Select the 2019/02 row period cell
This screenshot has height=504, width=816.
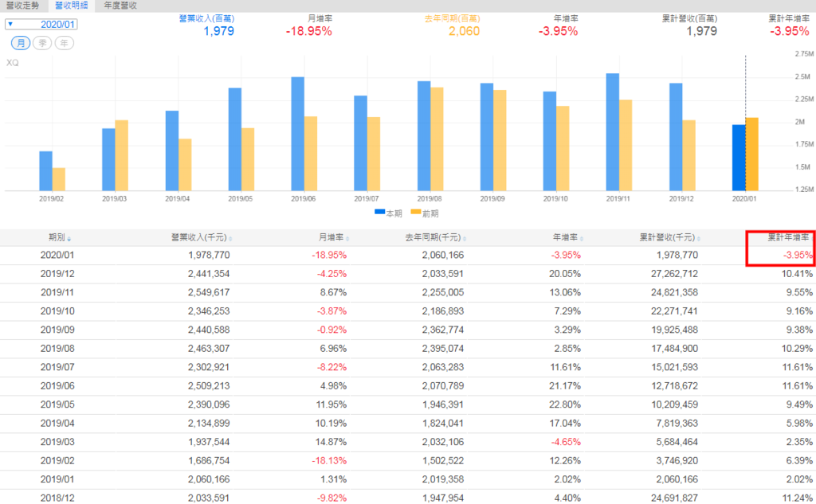[x=57, y=461]
